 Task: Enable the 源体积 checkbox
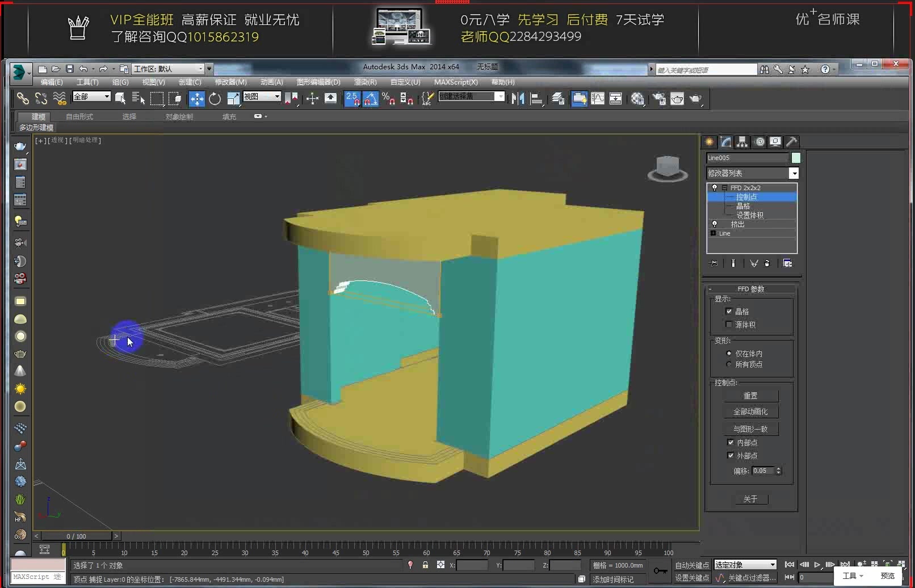point(729,324)
